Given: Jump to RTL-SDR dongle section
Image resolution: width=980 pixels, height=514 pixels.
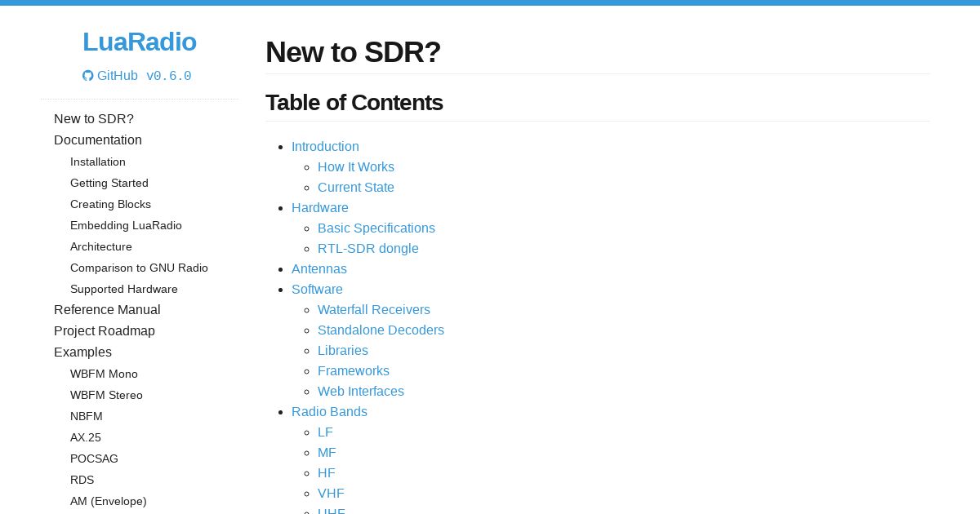Looking at the screenshot, I should (368, 249).
